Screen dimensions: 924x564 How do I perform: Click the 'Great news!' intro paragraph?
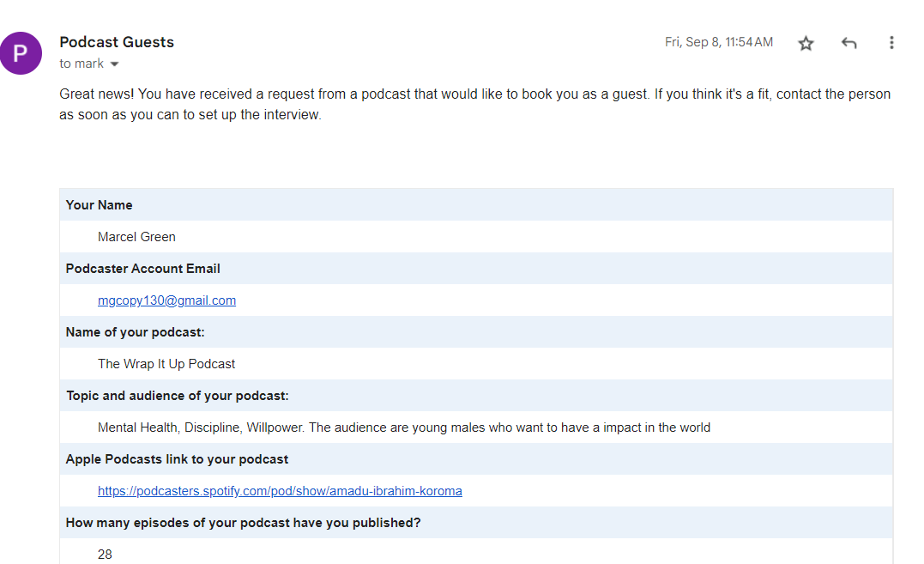pos(474,104)
